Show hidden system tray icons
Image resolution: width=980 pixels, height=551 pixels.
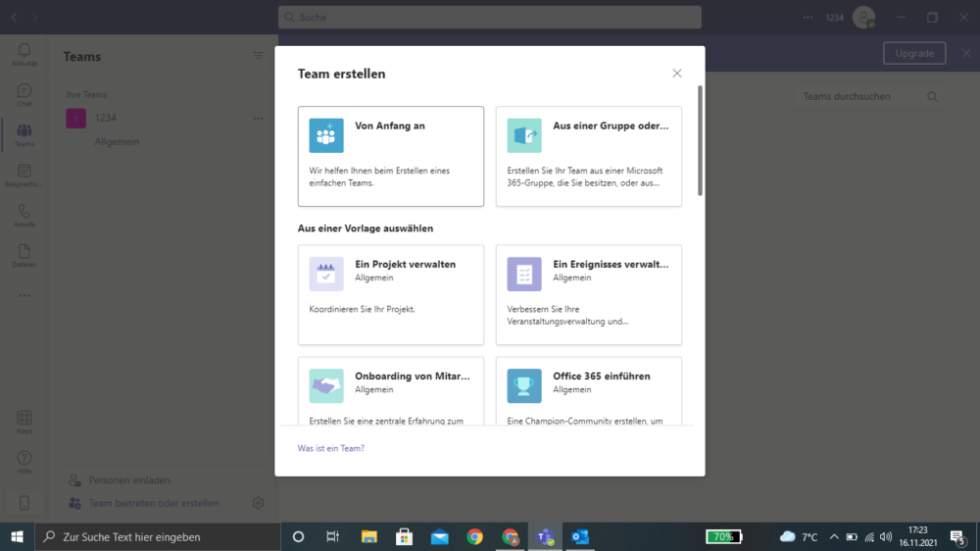(x=834, y=536)
